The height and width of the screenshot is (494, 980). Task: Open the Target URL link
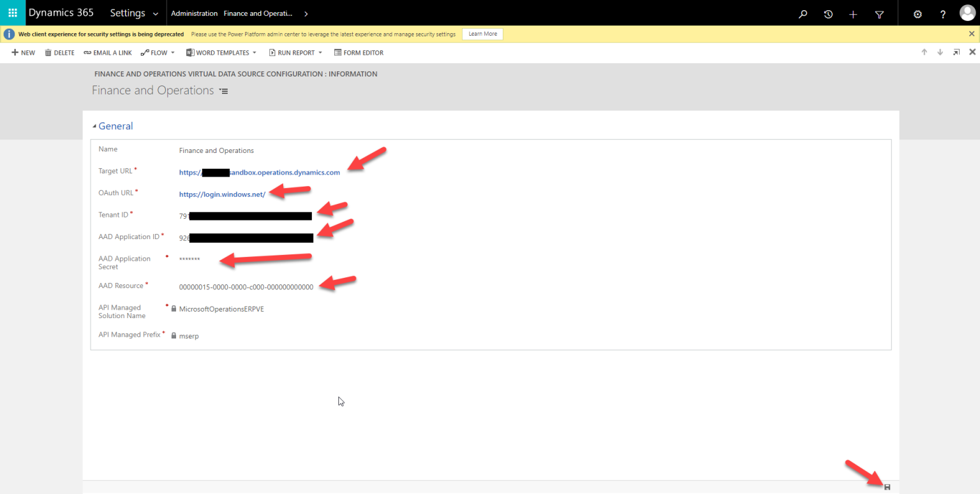[x=260, y=173]
